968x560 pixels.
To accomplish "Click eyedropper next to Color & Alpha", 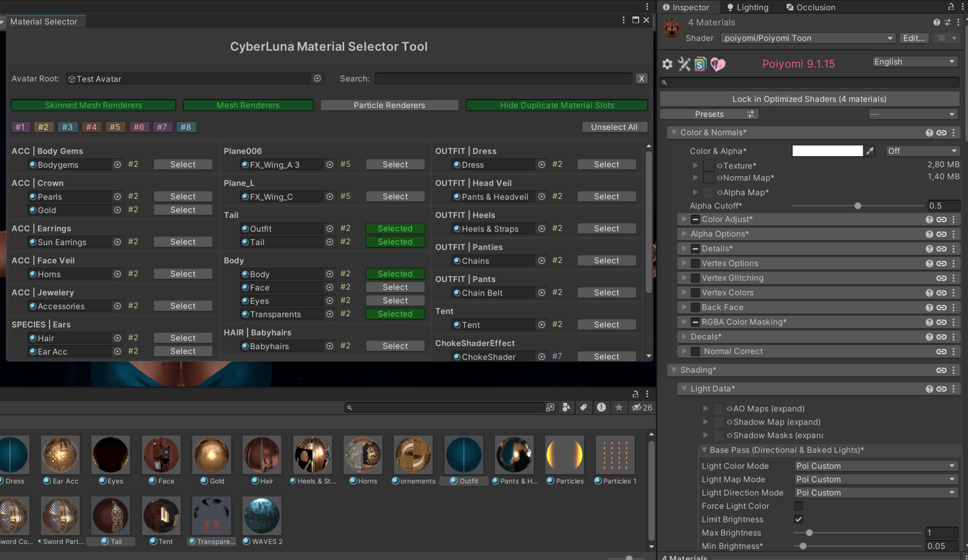I will 870,151.
